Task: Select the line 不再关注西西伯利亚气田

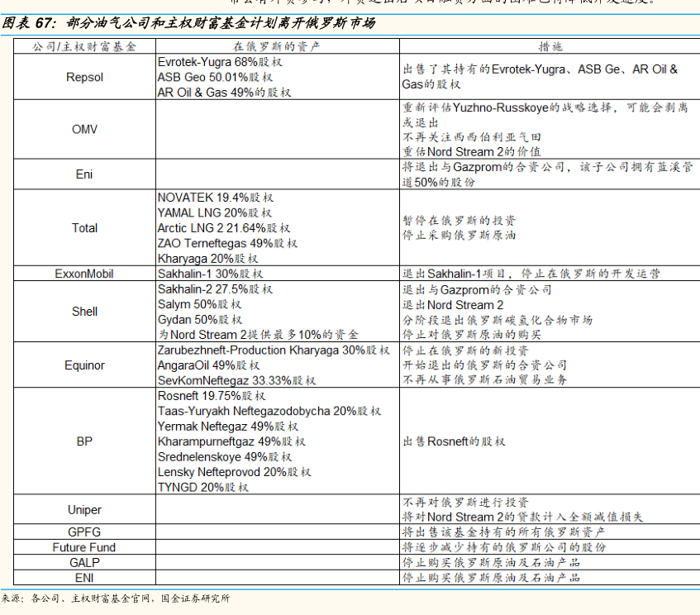Action: tap(472, 137)
